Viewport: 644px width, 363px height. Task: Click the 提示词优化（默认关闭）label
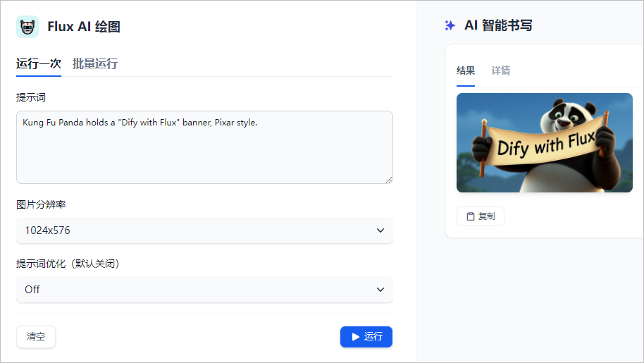click(68, 264)
